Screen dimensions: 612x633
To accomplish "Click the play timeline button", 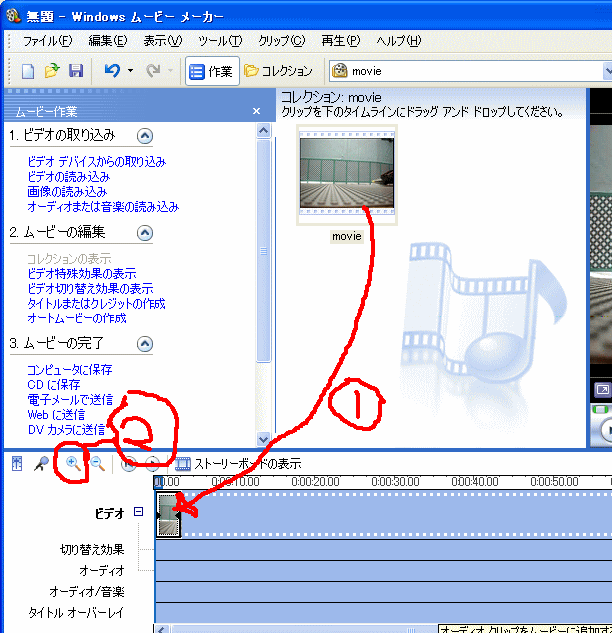I will click(x=153, y=464).
